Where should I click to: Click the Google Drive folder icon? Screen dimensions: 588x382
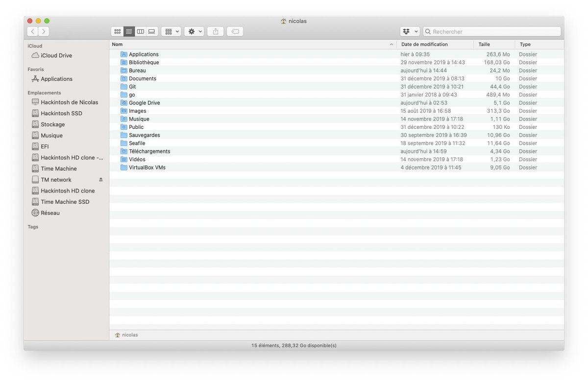tap(123, 103)
